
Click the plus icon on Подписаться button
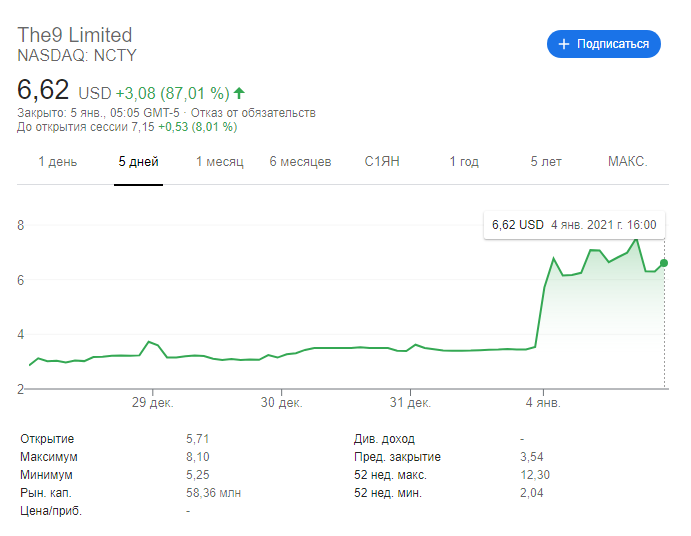[x=564, y=44]
